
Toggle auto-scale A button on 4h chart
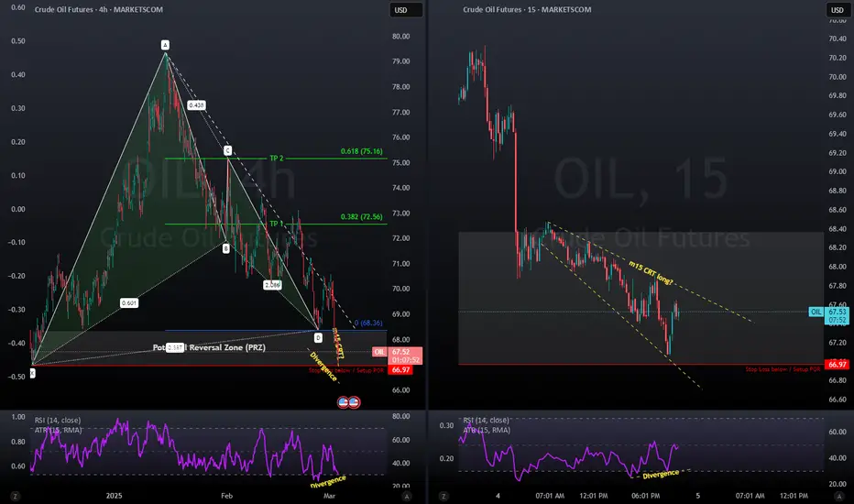click(406, 496)
